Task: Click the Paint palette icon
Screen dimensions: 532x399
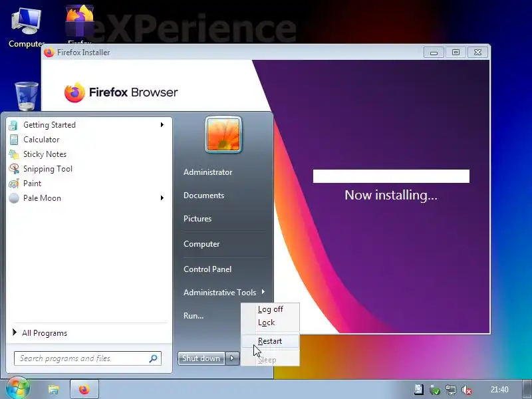Action: point(14,184)
